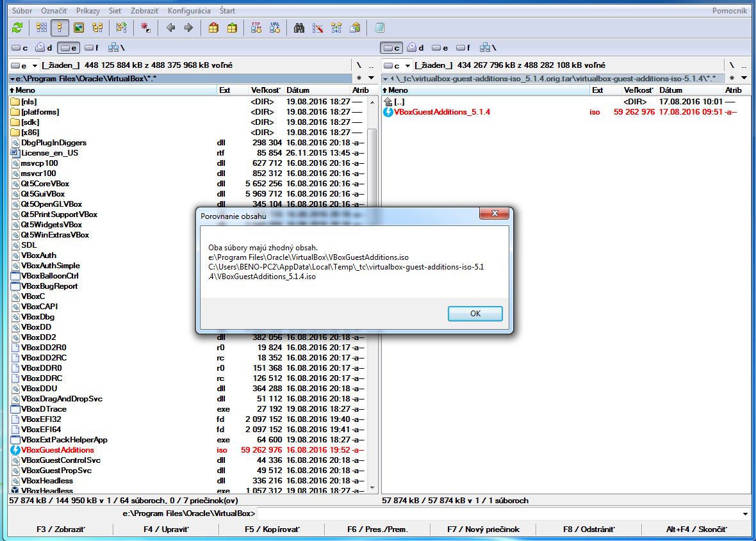Viewport: 756px width, 541px height.
Task: Click the command line input field
Action: pos(498,513)
